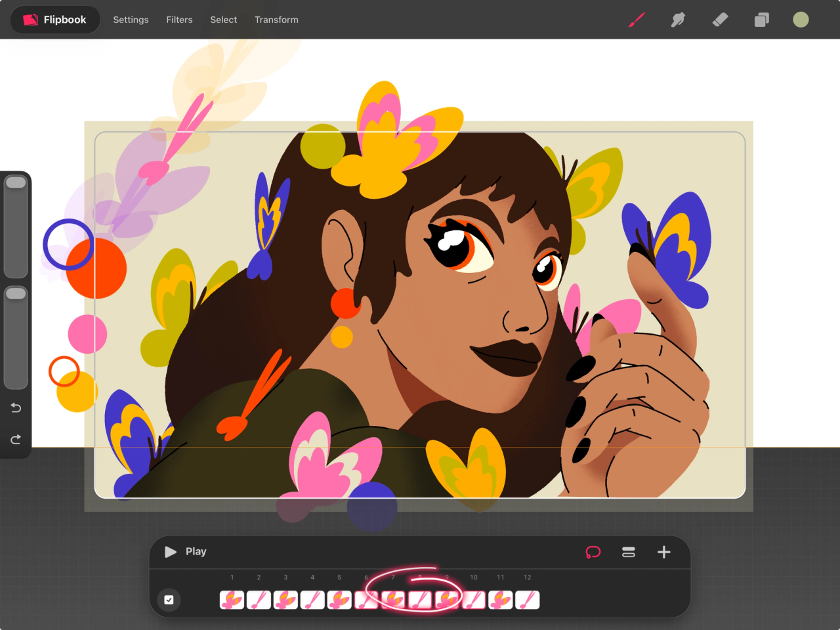Open the Settings menu

[131, 20]
